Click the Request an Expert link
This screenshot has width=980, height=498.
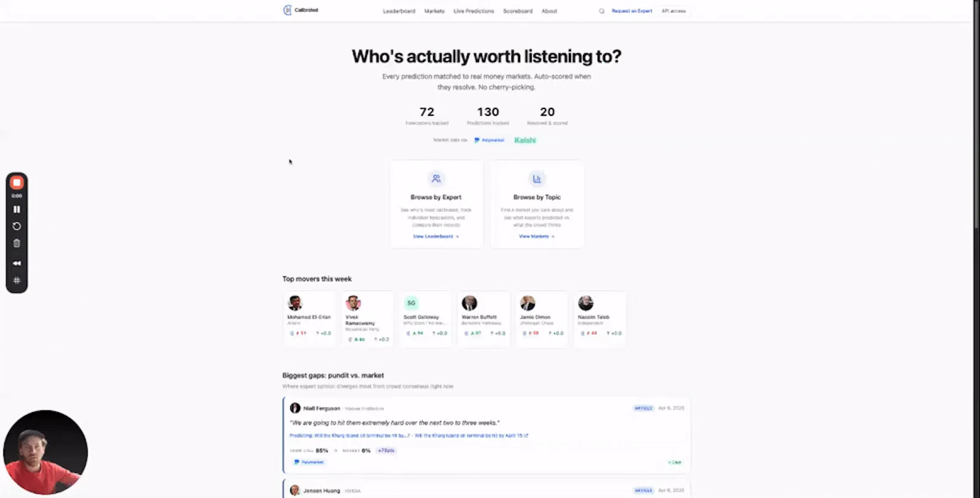pos(632,11)
